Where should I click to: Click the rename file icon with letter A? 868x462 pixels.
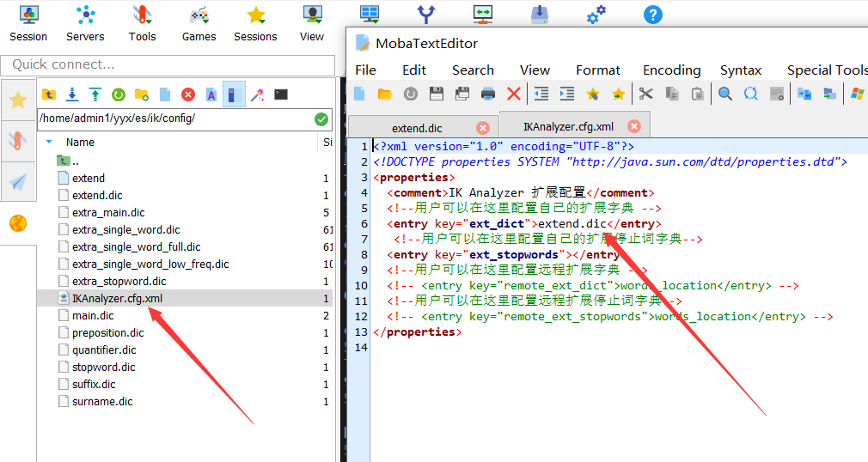(211, 94)
